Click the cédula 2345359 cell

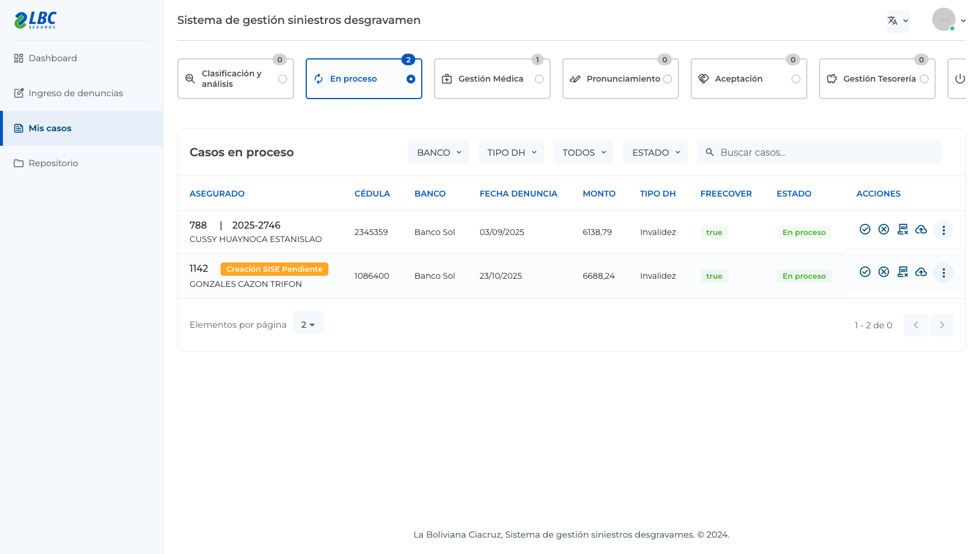coord(371,232)
